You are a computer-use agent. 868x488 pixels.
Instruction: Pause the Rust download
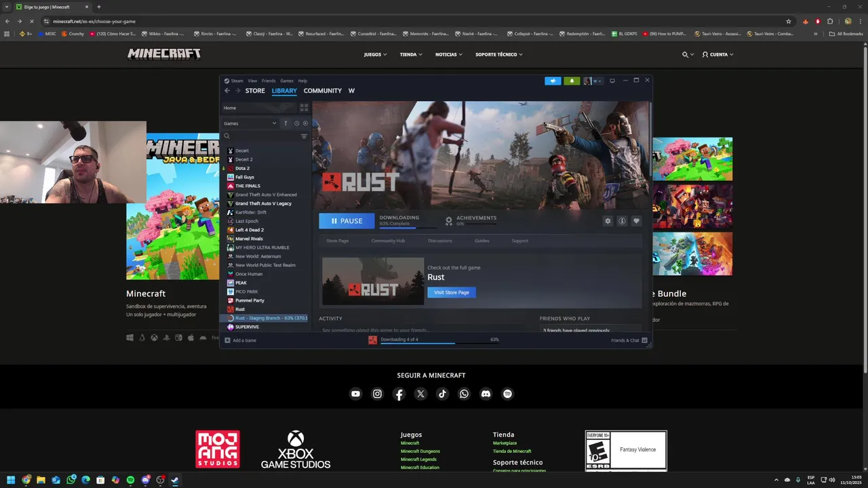click(347, 221)
